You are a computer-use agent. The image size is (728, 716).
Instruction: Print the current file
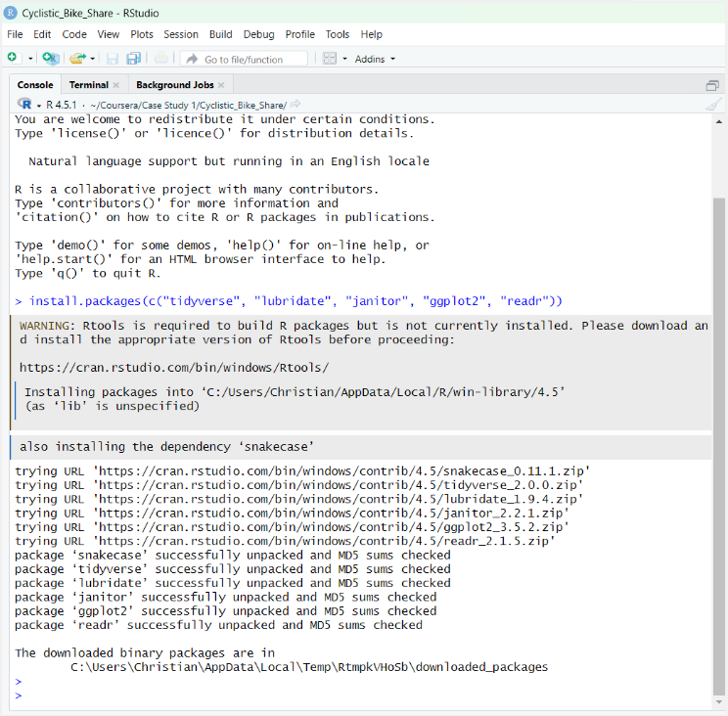pyautogui.click(x=161, y=58)
